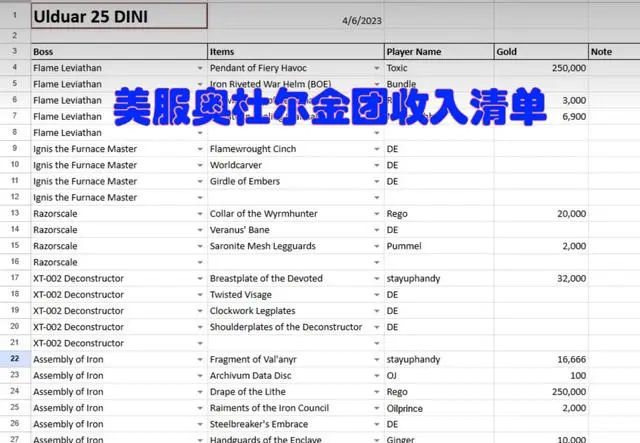The width and height of the screenshot is (640, 443).
Task: Select Razorscale boss cell in row 16
Action: tap(119, 263)
